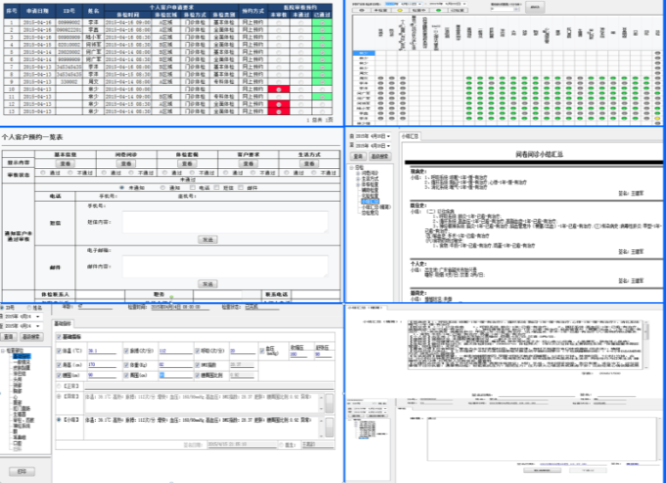Select 小结汇总(精简) item in 总检 tree
666x483 pixels.
click(376, 207)
